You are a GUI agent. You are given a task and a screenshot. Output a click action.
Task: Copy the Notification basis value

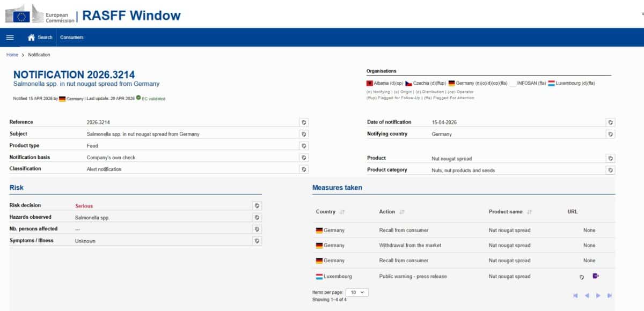tap(304, 158)
